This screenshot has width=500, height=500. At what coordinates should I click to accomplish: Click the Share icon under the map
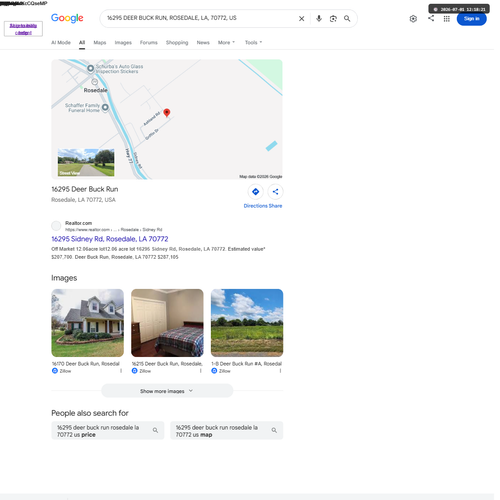275,192
